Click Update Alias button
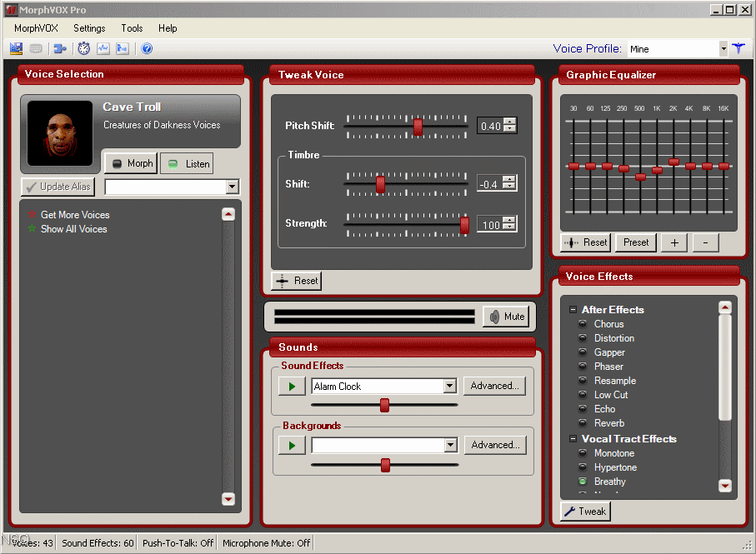The image size is (756, 554). click(x=57, y=187)
